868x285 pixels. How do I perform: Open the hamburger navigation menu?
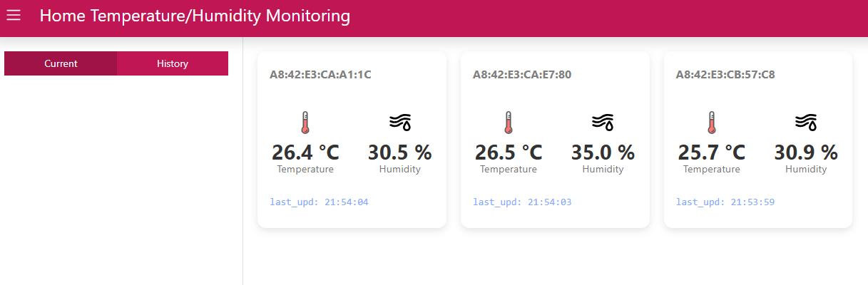pyautogui.click(x=14, y=15)
